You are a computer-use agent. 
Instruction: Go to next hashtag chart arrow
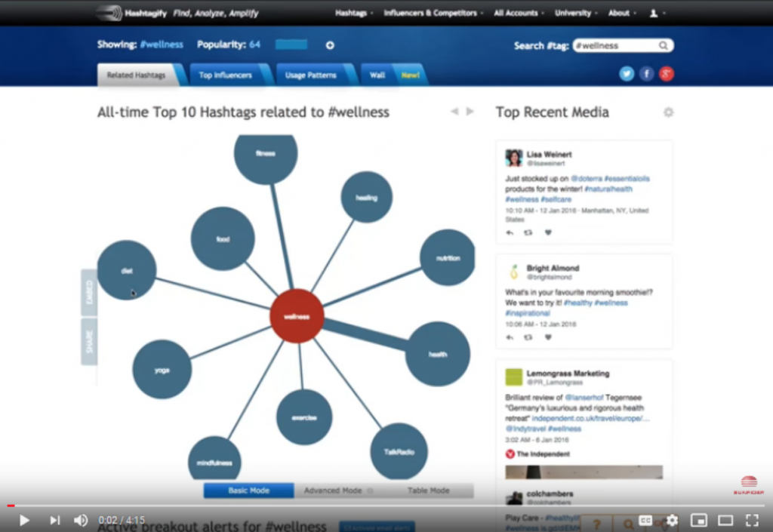470,112
